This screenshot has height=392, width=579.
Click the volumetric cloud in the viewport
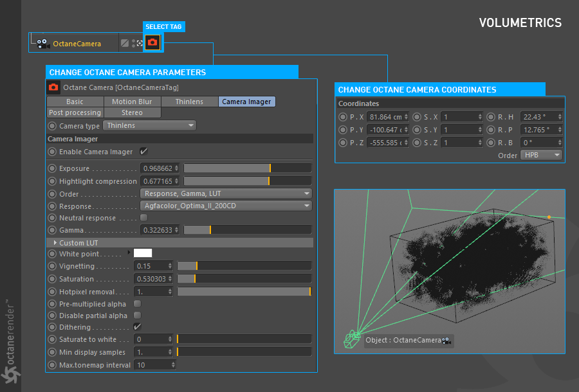point(476,260)
